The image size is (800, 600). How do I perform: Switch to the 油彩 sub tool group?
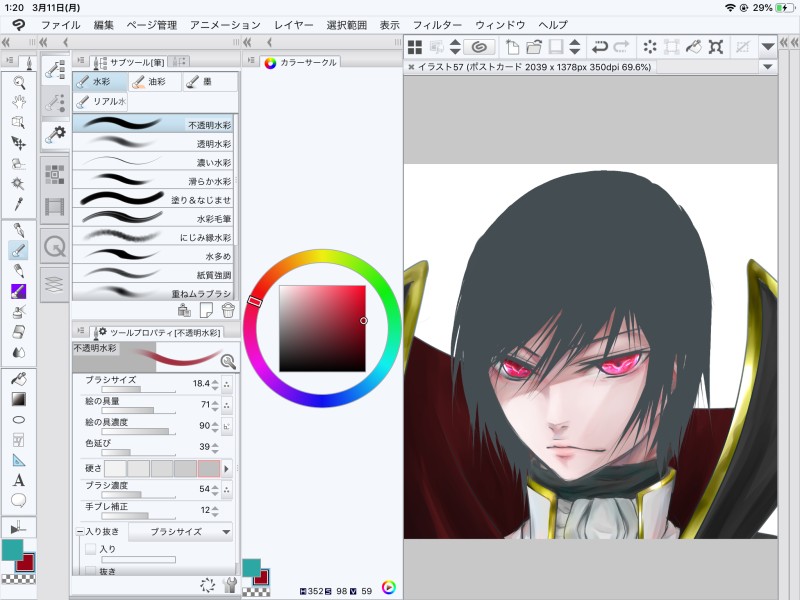[155, 82]
